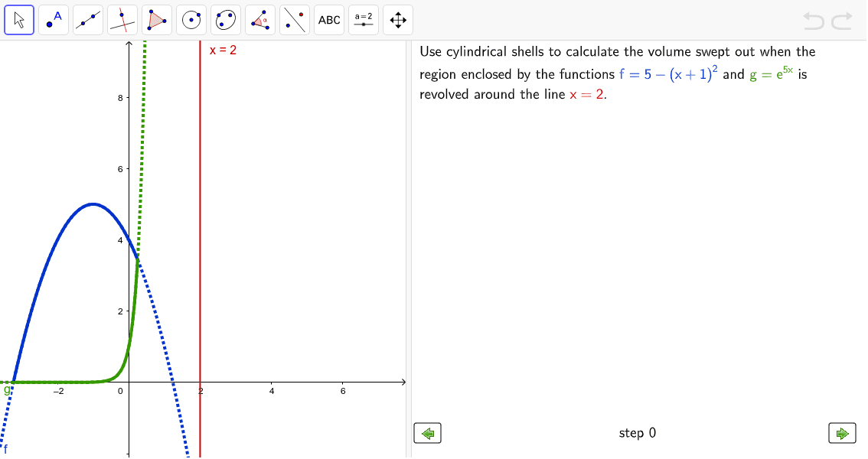Click the next step arrow button
The width and height of the screenshot is (868, 459).
point(842,433)
